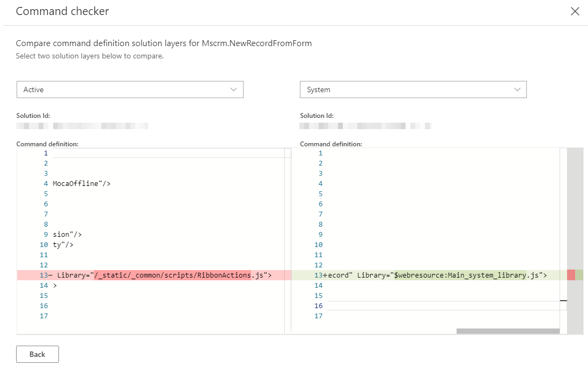The height and width of the screenshot is (366, 588).
Task: Click the chevron on the right layer selector
Action: [517, 89]
